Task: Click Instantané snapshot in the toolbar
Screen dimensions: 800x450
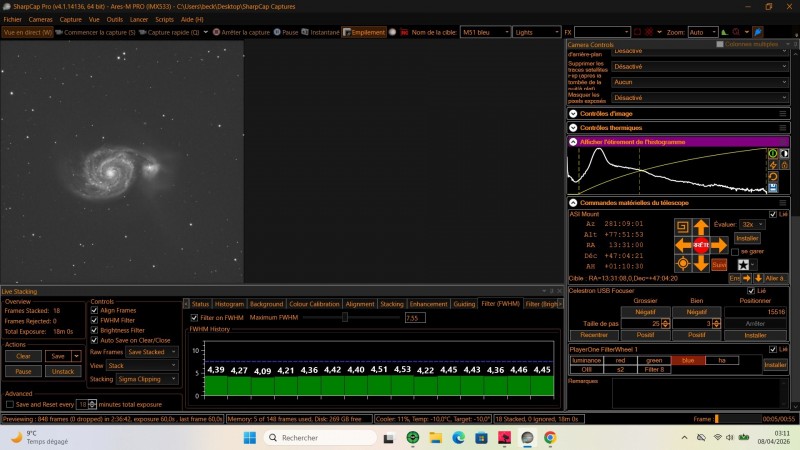Action: pos(320,32)
